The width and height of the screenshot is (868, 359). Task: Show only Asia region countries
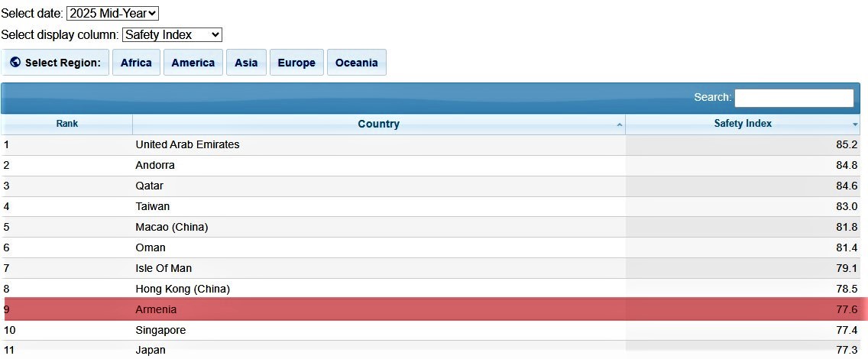coord(246,63)
